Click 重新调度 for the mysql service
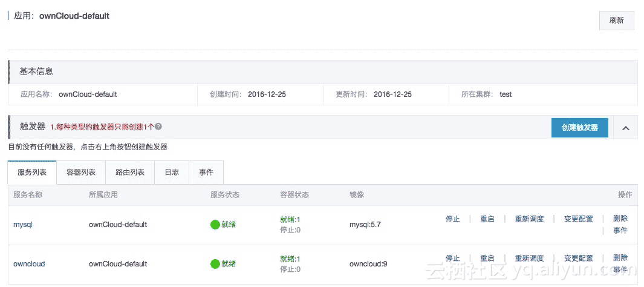 (530, 219)
